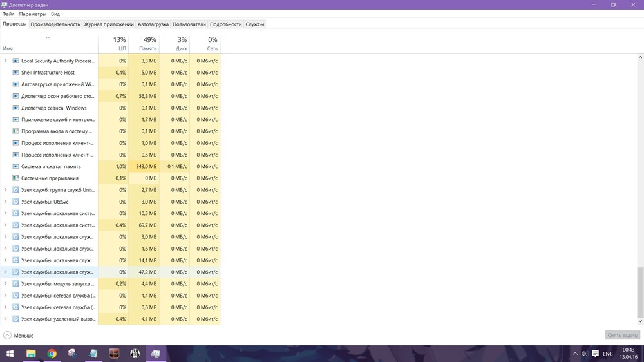Image resolution: width=644 pixels, height=362 pixels.
Task: Open the Файл menu
Action: [x=8, y=14]
